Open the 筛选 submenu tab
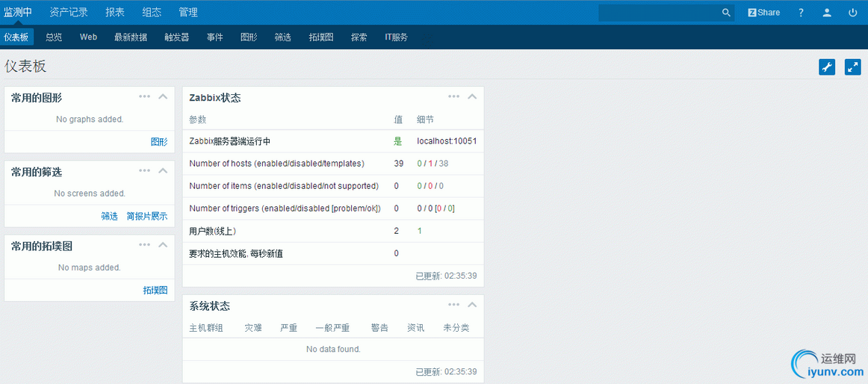868x384 pixels. pos(283,37)
